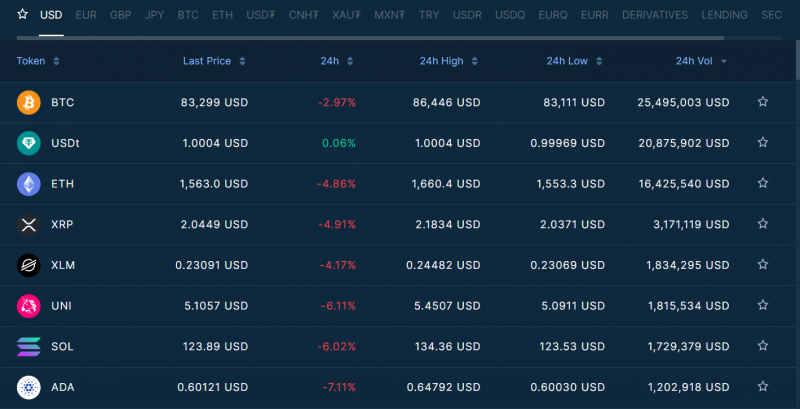Click XRP 24h high 2.1834 USD
Image resolution: width=800 pixels, height=409 pixels.
(x=446, y=224)
